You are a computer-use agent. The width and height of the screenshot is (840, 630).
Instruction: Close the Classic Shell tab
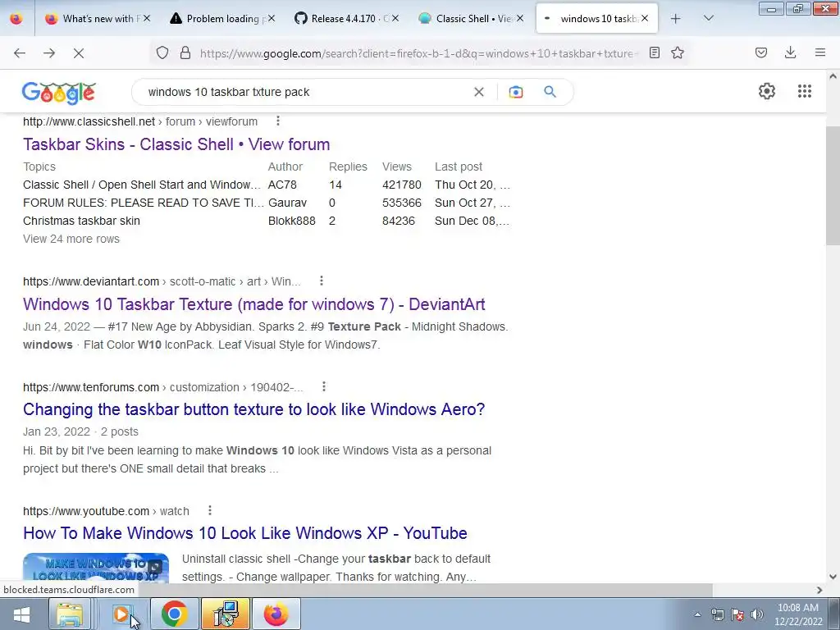[519, 19]
